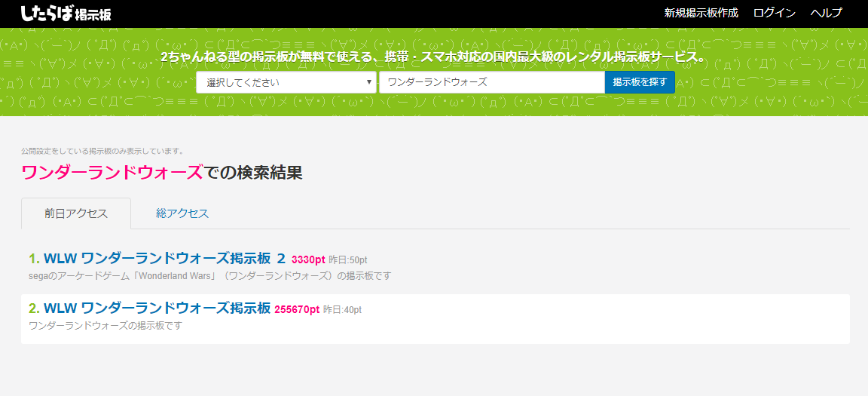Open the ログイン link

click(775, 13)
